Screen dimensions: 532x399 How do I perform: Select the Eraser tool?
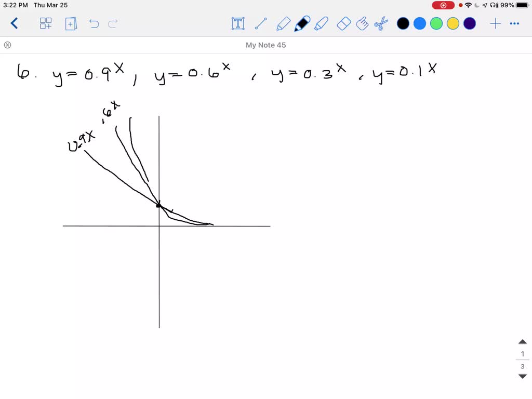point(343,23)
